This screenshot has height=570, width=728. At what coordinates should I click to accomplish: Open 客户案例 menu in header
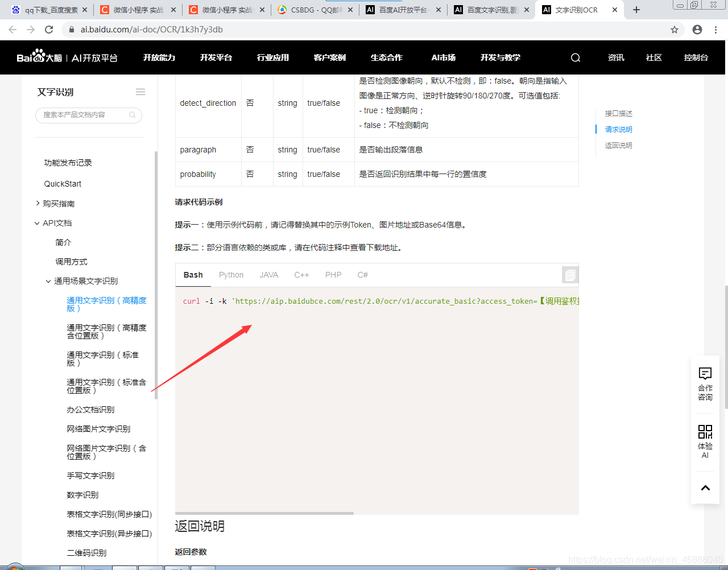tap(330, 57)
